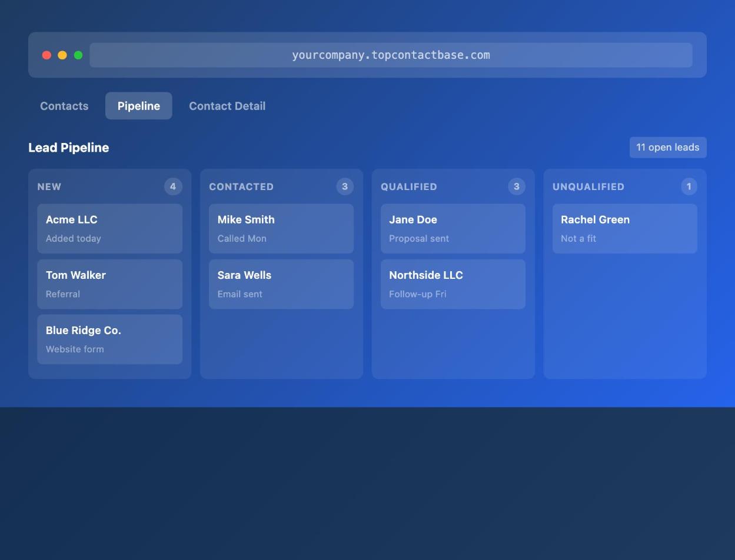Viewport: 735px width, 560px height.
Task: Click the NEW column count badge
Action: tap(173, 186)
